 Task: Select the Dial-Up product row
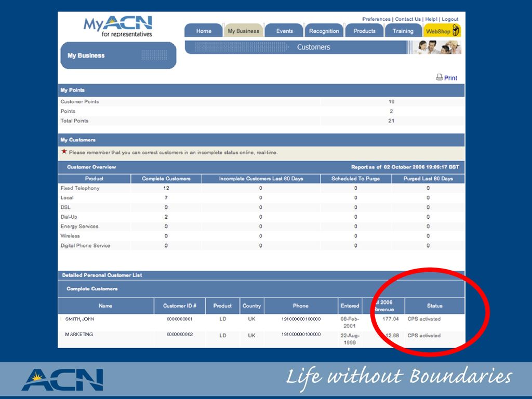click(x=261, y=217)
